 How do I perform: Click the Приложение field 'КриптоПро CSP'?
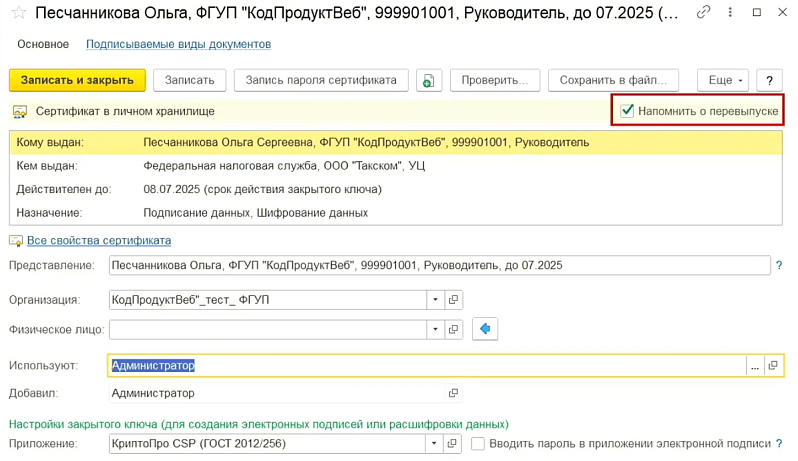tap(267, 444)
